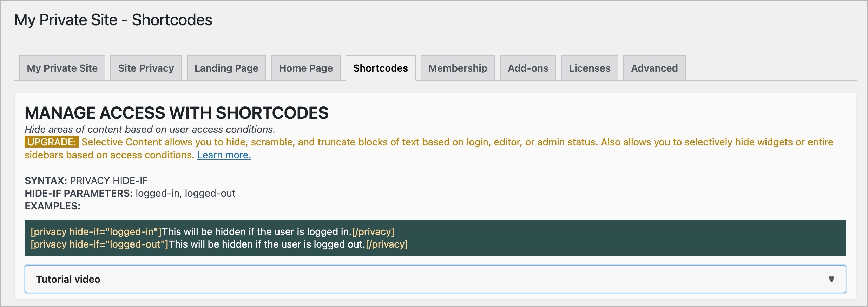Viewport: 868px width, 307px height.
Task: Open the My Private Site tab
Action: [x=62, y=68]
